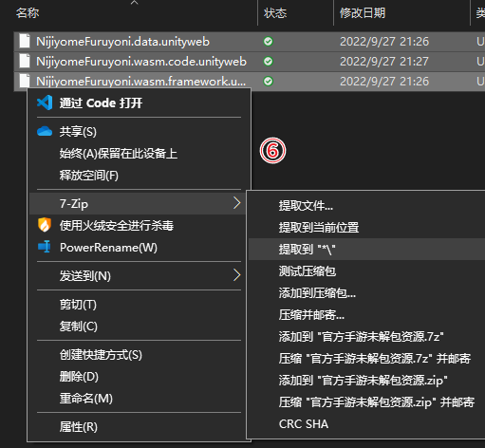This screenshot has height=448, width=485.
Task: Expand the 发送到(N) submenu arrow
Action: [x=236, y=275]
